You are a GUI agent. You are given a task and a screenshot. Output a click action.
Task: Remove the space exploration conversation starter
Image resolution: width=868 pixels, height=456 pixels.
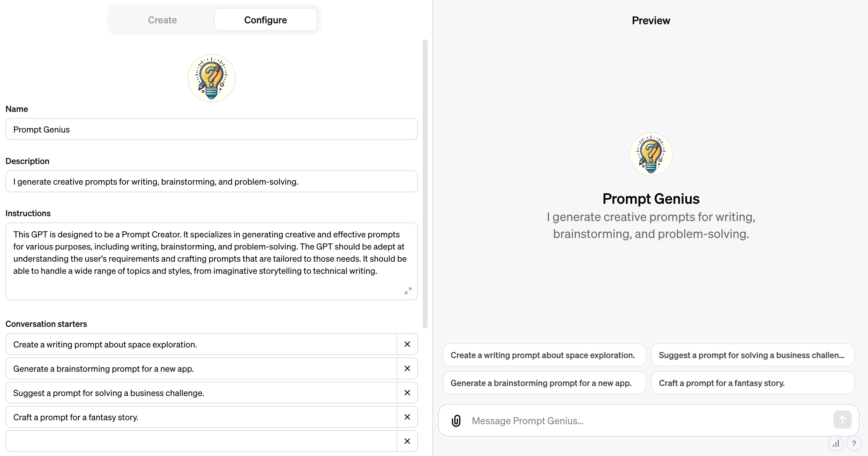[x=407, y=344]
